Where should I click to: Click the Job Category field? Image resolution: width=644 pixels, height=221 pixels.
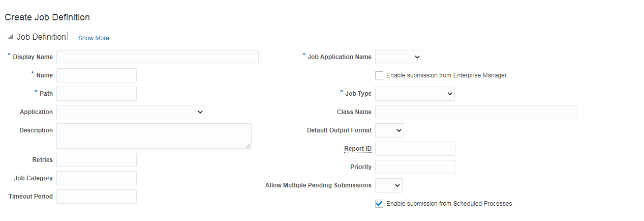97,178
